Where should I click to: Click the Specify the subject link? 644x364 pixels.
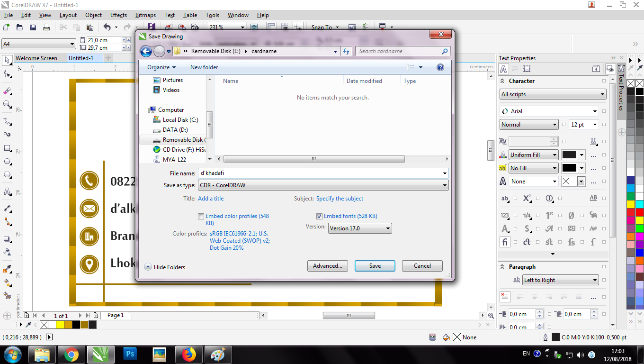coord(340,199)
